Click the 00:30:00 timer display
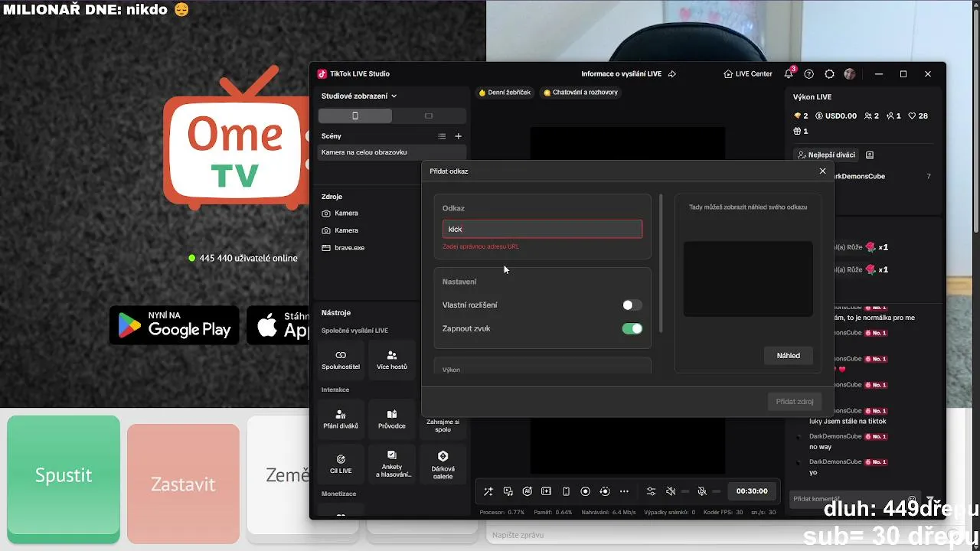This screenshot has height=551, width=980. coord(752,491)
